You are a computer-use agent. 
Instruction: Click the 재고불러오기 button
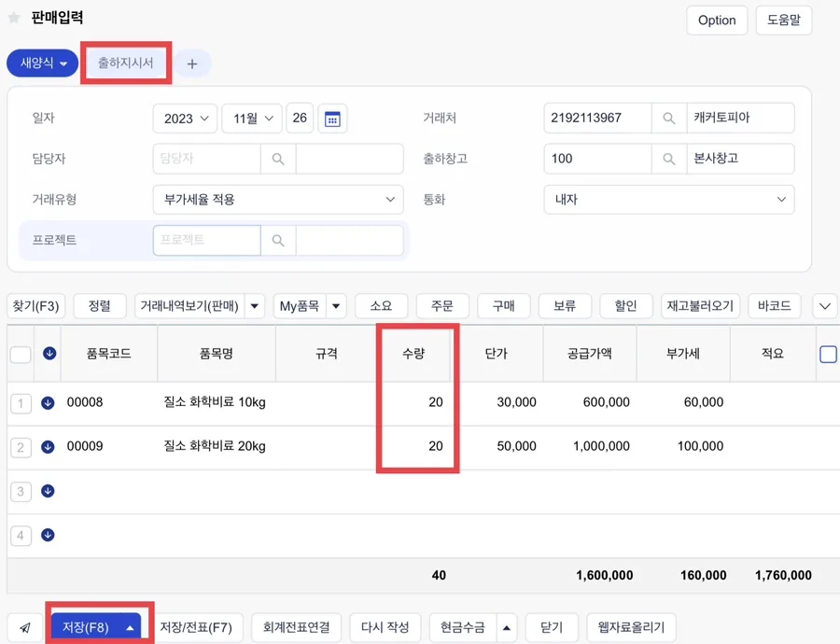click(700, 306)
